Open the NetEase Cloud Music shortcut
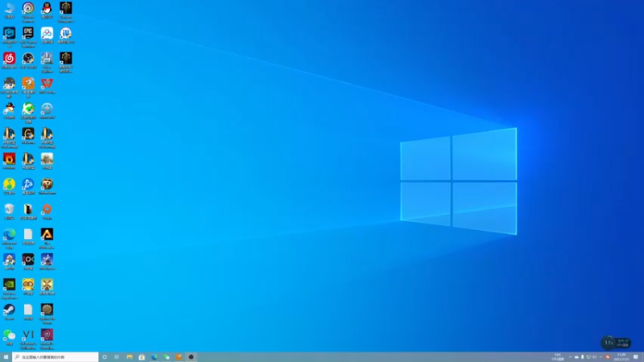The width and height of the screenshot is (644, 362). (x=9, y=61)
